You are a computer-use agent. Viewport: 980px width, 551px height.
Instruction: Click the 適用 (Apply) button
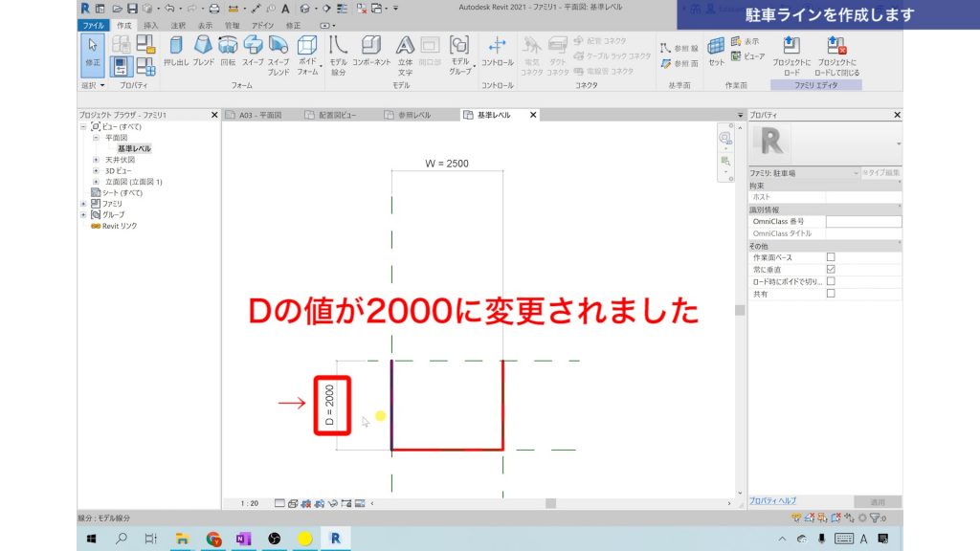tap(878, 501)
